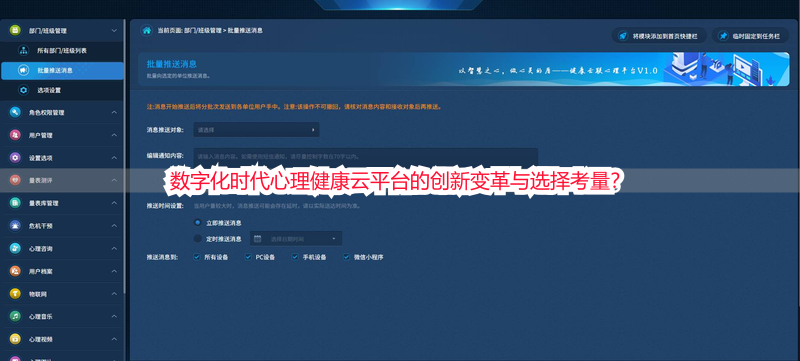Click the pin icon in top bar
This screenshot has width=800, height=361.
pos(722,36)
